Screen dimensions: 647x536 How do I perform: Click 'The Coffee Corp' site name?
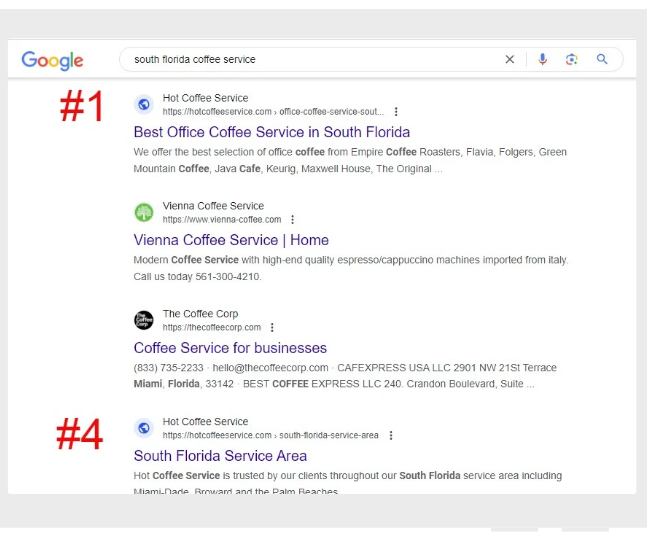click(200, 314)
